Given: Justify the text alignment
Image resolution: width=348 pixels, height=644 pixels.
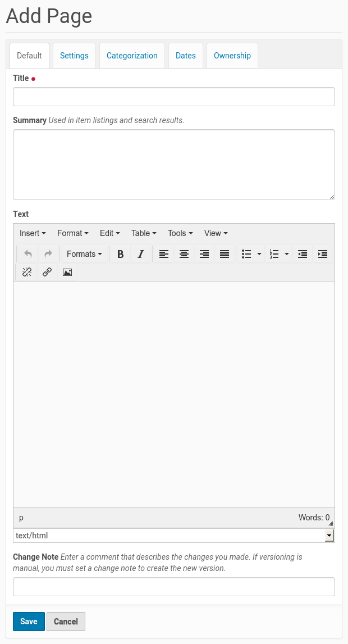Looking at the screenshot, I should coord(225,254).
